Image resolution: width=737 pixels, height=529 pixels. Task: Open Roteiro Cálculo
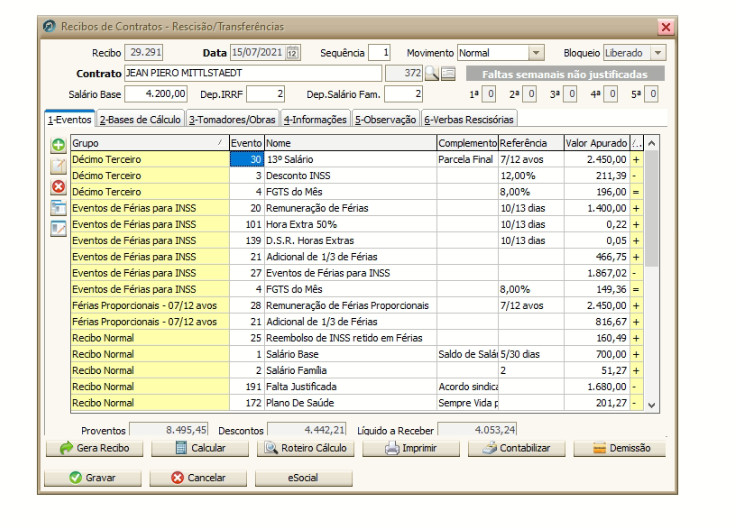306,448
